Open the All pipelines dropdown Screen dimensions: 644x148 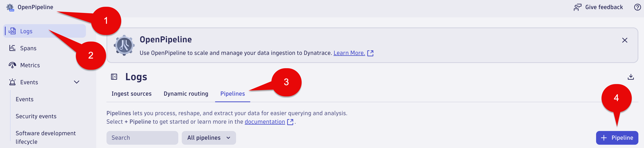click(x=209, y=138)
